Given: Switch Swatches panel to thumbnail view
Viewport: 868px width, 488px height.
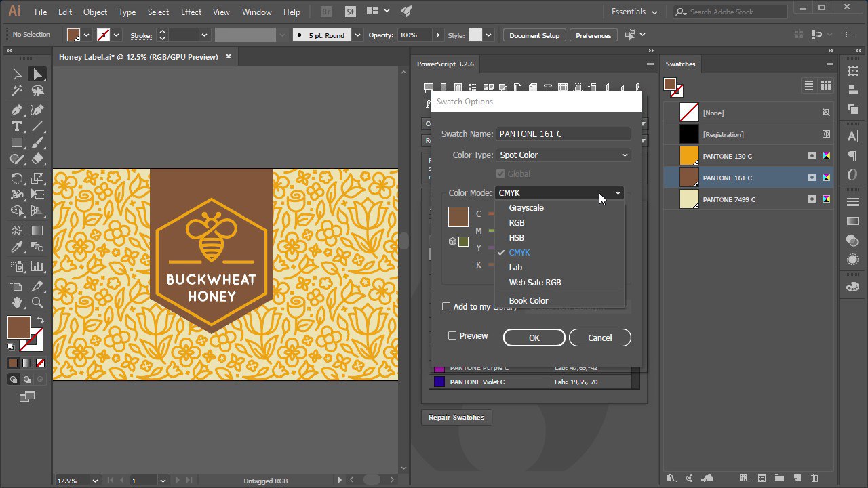Looking at the screenshot, I should (x=826, y=85).
